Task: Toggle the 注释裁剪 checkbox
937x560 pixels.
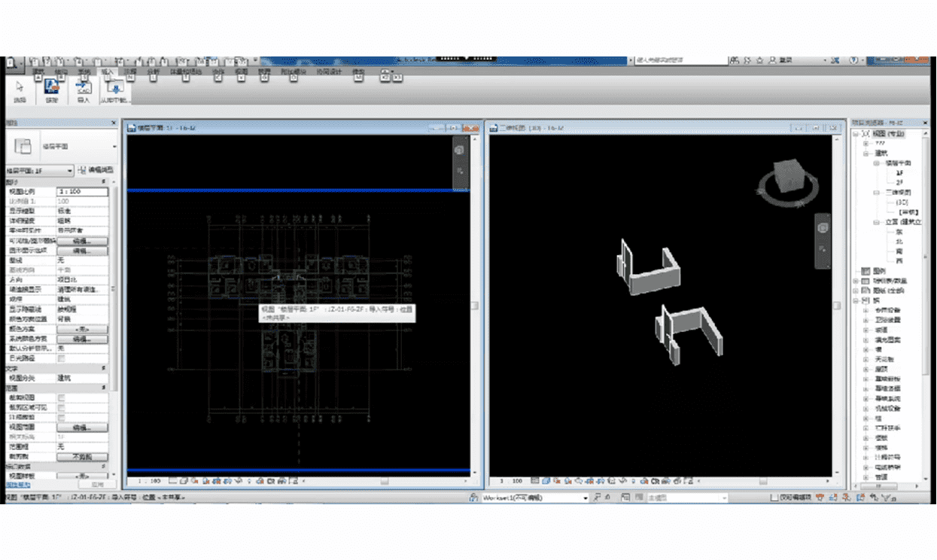Action: 61,417
